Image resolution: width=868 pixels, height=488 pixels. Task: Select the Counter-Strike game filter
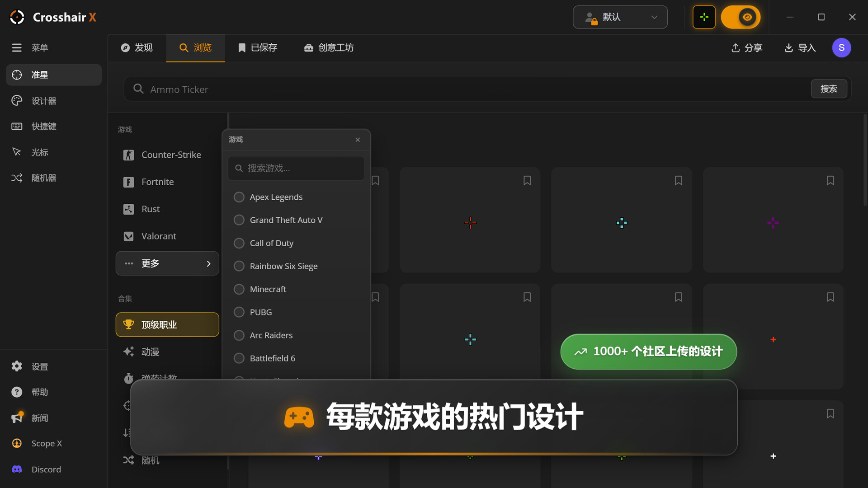coord(167,155)
